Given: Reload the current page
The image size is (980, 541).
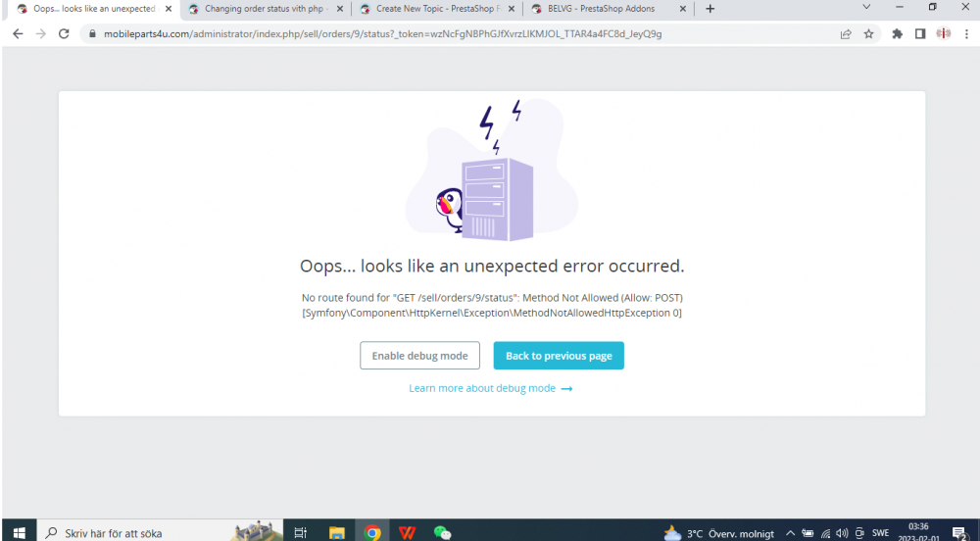Looking at the screenshot, I should [x=64, y=33].
